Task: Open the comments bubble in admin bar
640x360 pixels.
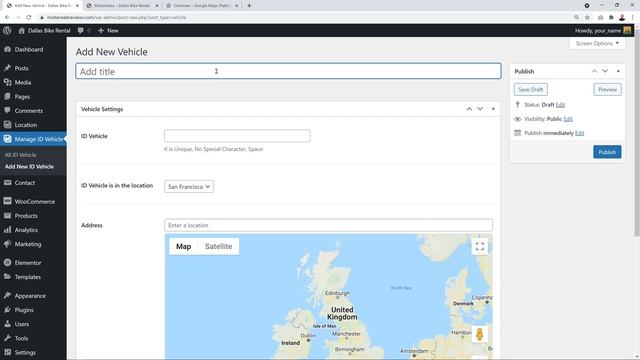Action: click(x=84, y=31)
